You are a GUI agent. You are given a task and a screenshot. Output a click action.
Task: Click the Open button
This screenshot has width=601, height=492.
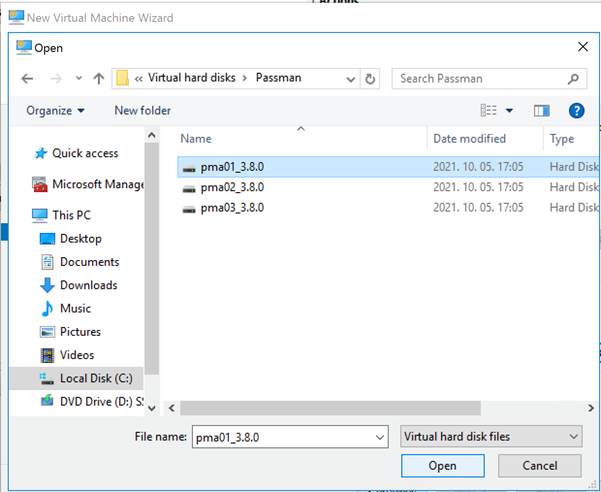coord(443,466)
